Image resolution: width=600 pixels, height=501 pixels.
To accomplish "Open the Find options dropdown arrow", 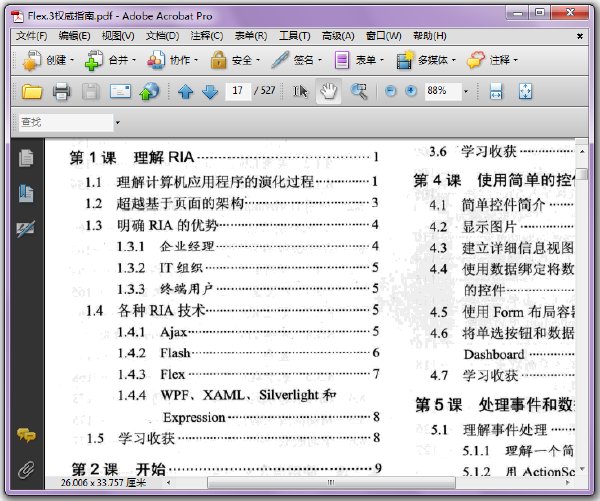I will [117, 123].
